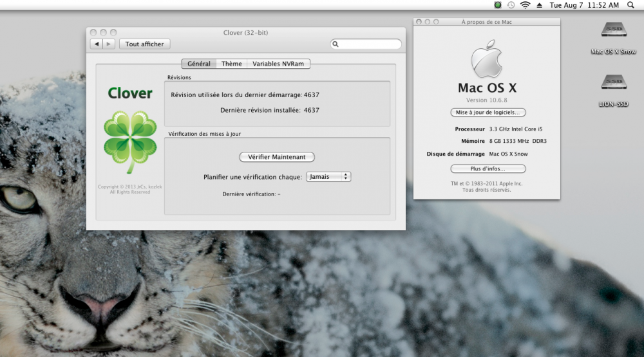Screen dimensions: 644x357
Task: Click the 'Mac OS X' heading text
Action: click(487, 88)
